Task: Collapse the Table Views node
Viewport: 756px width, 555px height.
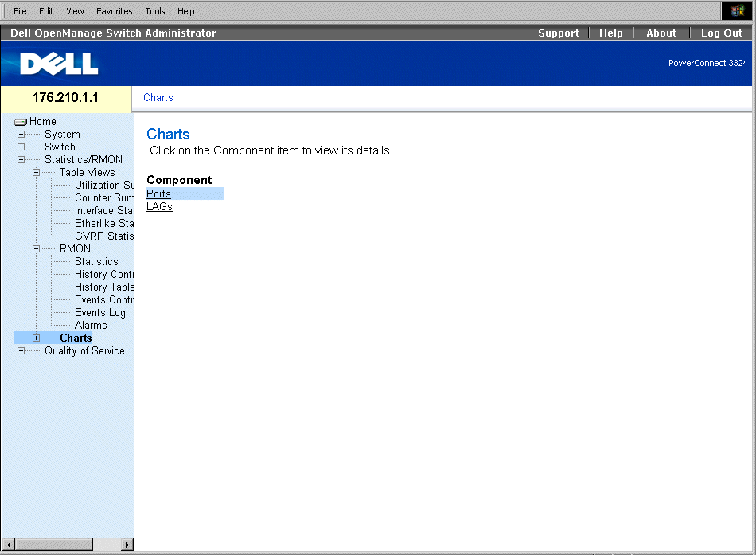Action: (x=36, y=172)
